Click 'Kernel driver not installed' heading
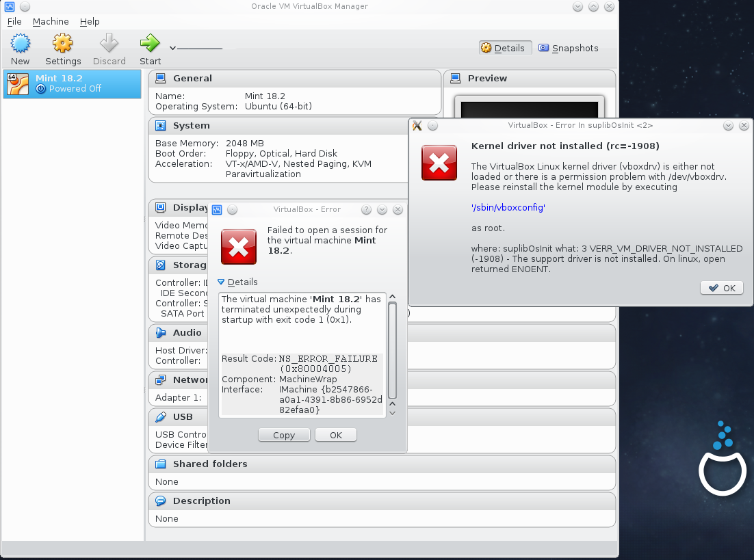 click(565, 146)
